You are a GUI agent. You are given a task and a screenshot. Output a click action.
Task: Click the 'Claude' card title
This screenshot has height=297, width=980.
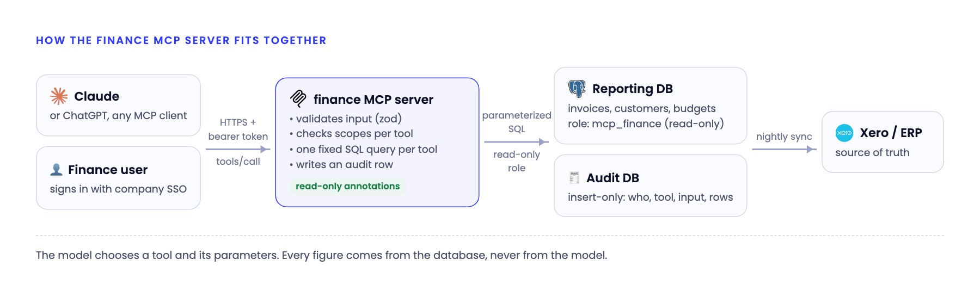pos(97,96)
